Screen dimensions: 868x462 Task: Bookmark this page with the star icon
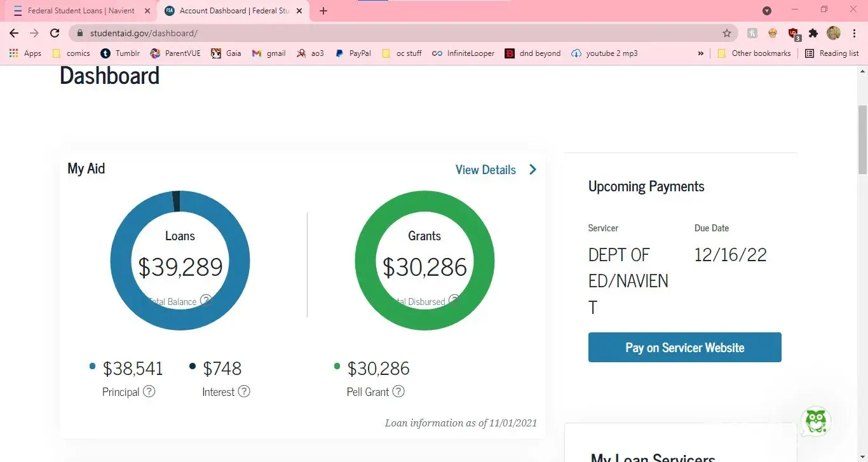727,33
